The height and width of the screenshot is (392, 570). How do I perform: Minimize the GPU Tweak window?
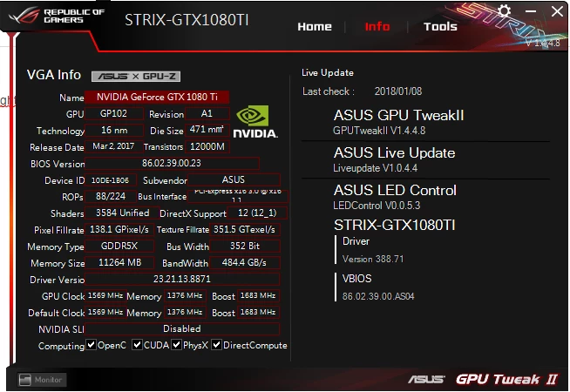[531, 11]
